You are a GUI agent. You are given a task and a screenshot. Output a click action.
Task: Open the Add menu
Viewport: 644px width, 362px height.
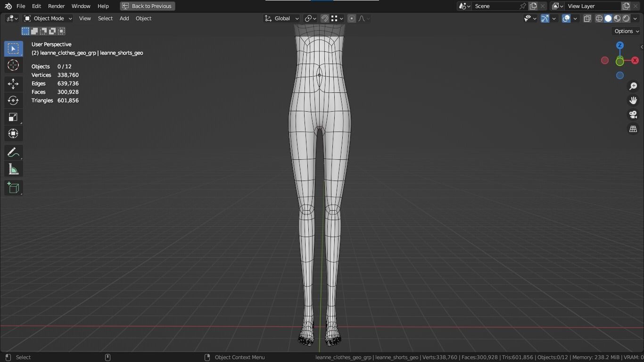pyautogui.click(x=124, y=18)
